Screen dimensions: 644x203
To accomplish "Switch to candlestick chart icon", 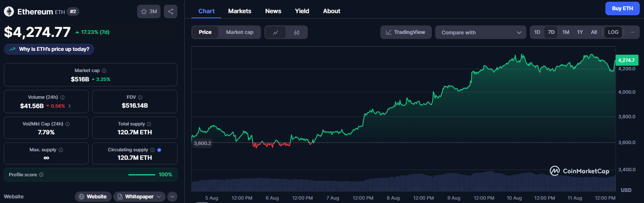I will point(297,32).
